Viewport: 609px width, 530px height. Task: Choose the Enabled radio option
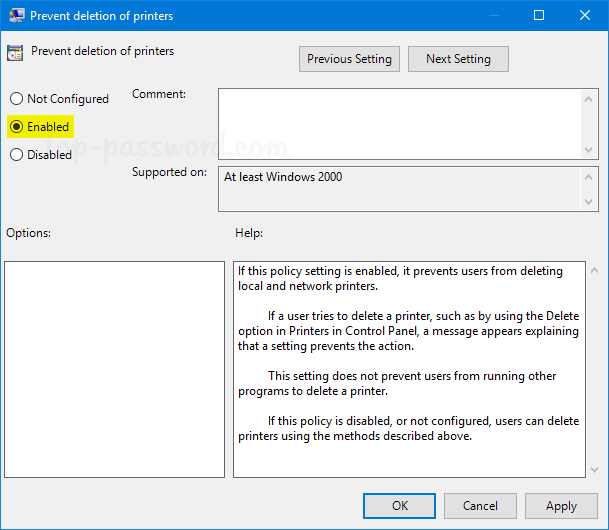coord(16,127)
